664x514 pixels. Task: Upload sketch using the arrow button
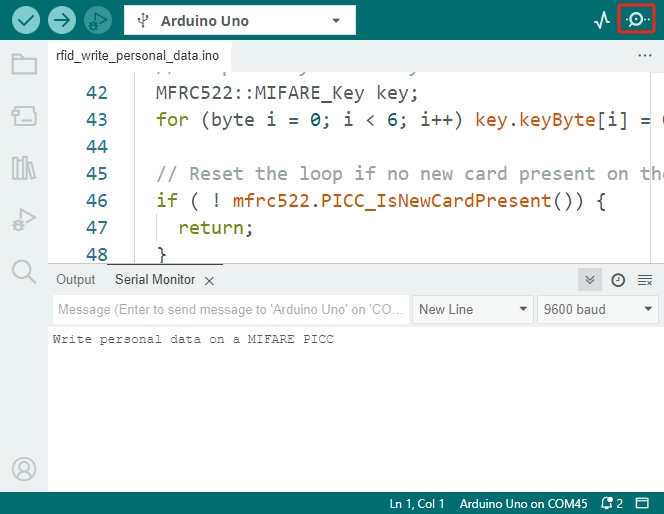[62, 20]
